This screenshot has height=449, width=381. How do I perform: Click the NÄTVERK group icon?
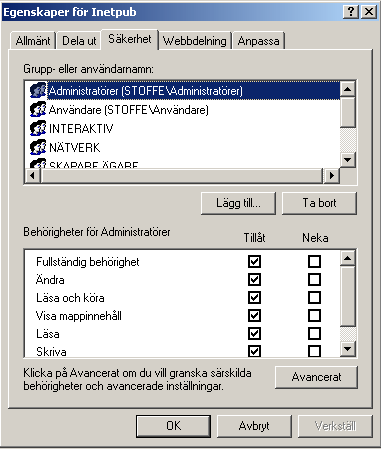(38, 147)
